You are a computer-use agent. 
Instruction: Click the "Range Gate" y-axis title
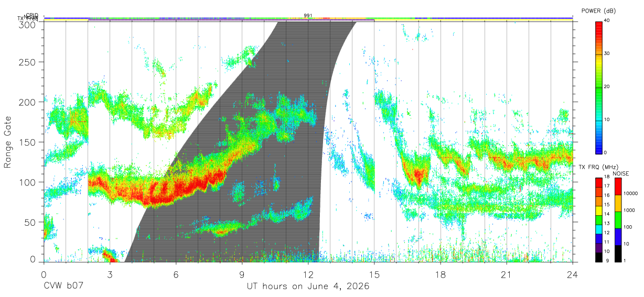pos(8,142)
